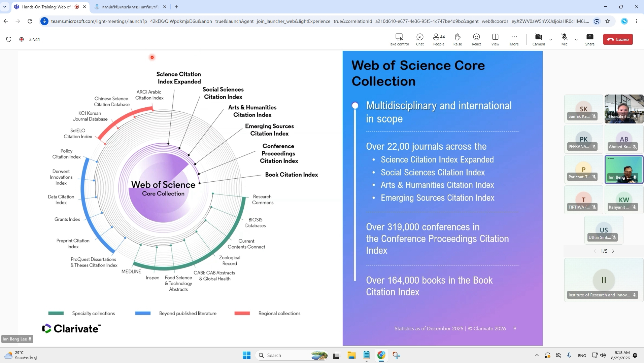Image resolution: width=644 pixels, height=363 pixels.
Task: Click the Chrome taskbar icon
Action: 381,355
